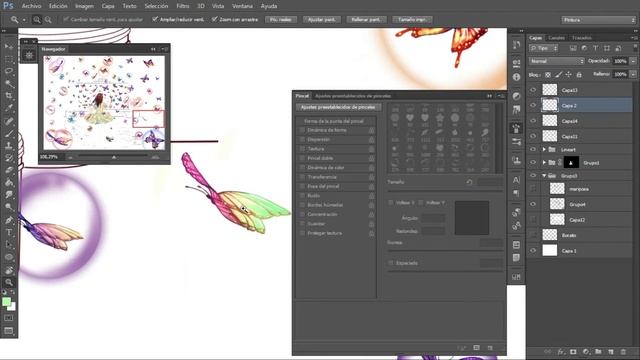
Task: Switch to Canales tab
Action: tap(556, 38)
